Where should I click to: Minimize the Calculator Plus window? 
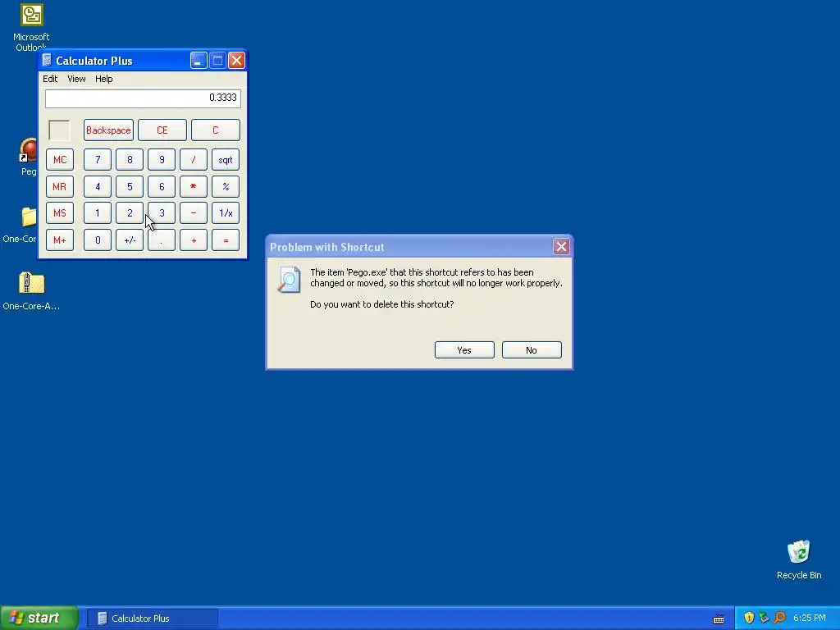[199, 61]
